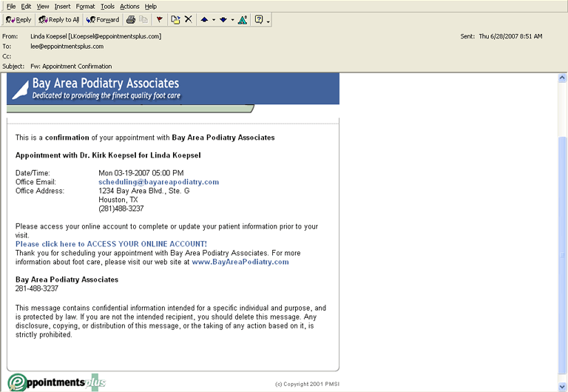Open the Actions menu
Viewport: 568px width, 392px height.
click(129, 6)
